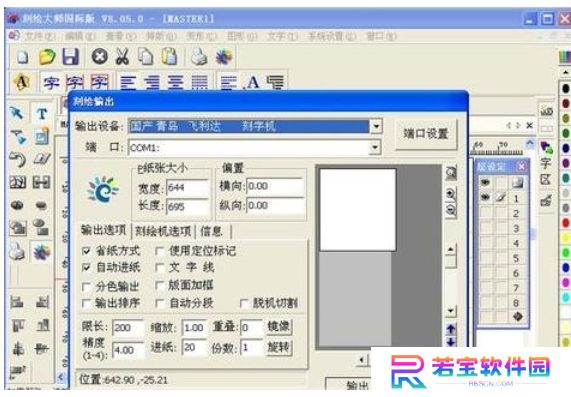Click the top magnifier icon beside preview
The image size is (571, 397).
point(451,173)
